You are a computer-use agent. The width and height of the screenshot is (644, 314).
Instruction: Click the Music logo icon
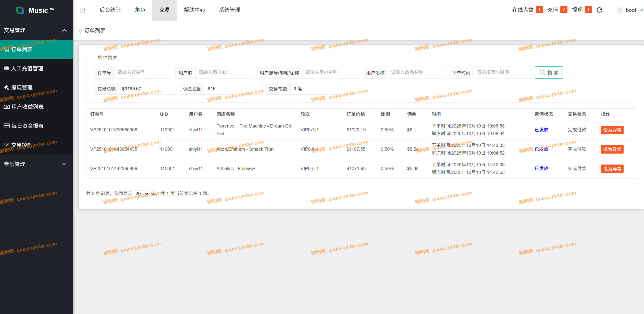pyautogui.click(x=20, y=10)
